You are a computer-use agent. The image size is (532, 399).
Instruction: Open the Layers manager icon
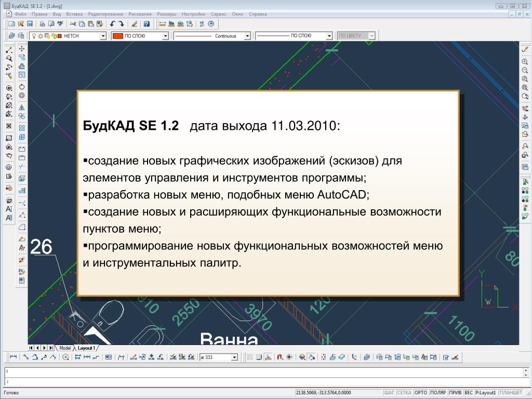(12, 36)
